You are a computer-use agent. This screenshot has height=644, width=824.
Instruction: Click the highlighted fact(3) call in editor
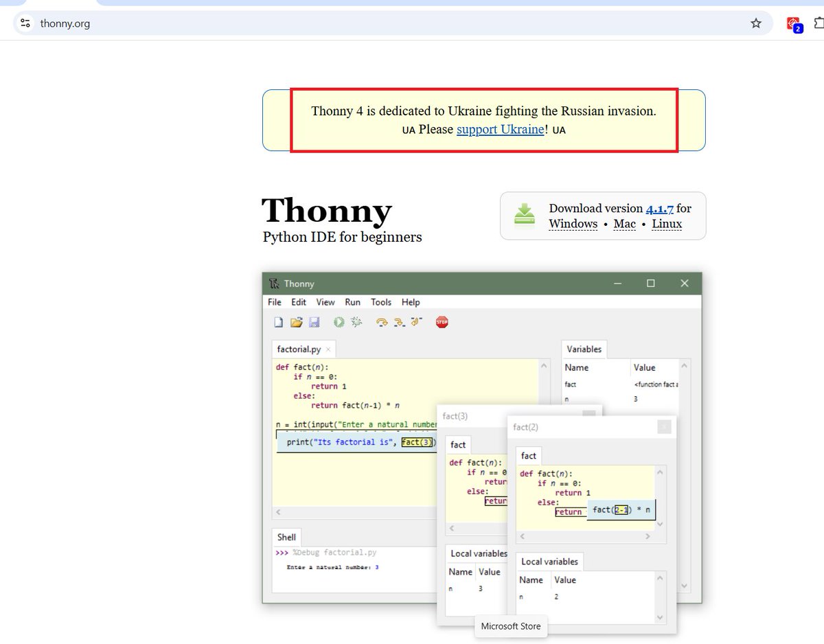click(417, 442)
